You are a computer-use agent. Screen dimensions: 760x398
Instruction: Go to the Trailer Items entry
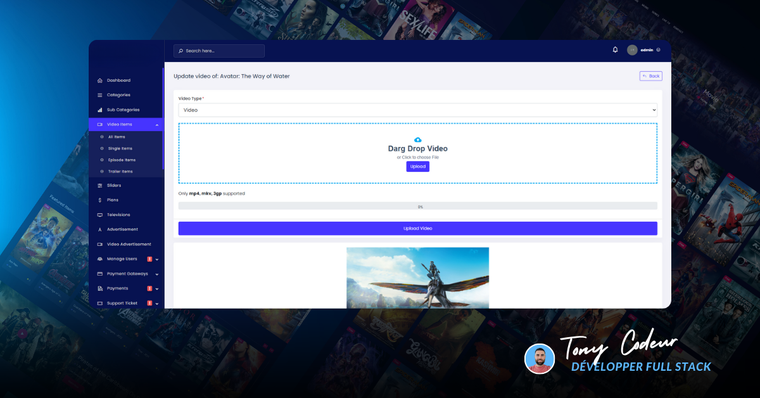coord(120,172)
